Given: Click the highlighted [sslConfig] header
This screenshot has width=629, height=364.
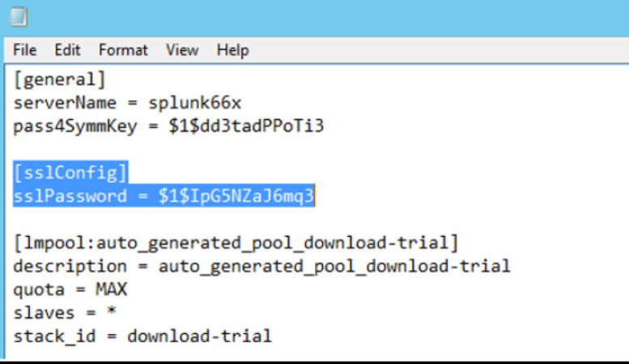Looking at the screenshot, I should click(x=69, y=173).
